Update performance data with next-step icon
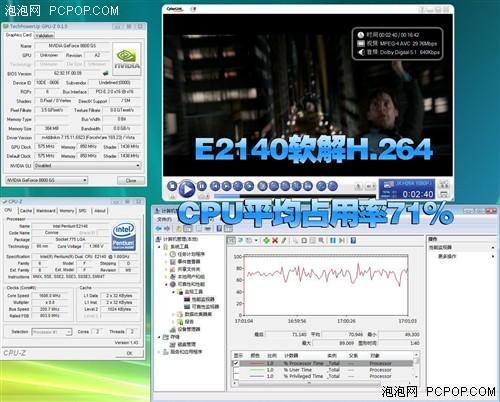Screen dimensions: 500x402 342,240
